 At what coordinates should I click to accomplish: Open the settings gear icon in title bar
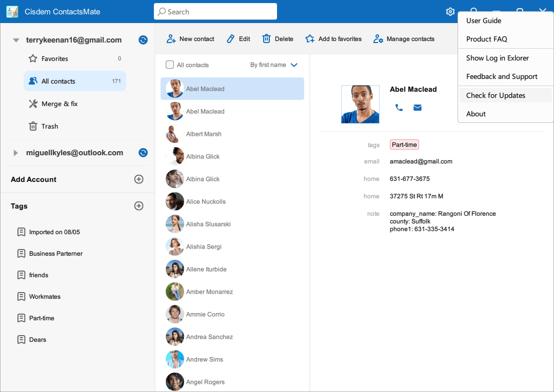point(450,12)
